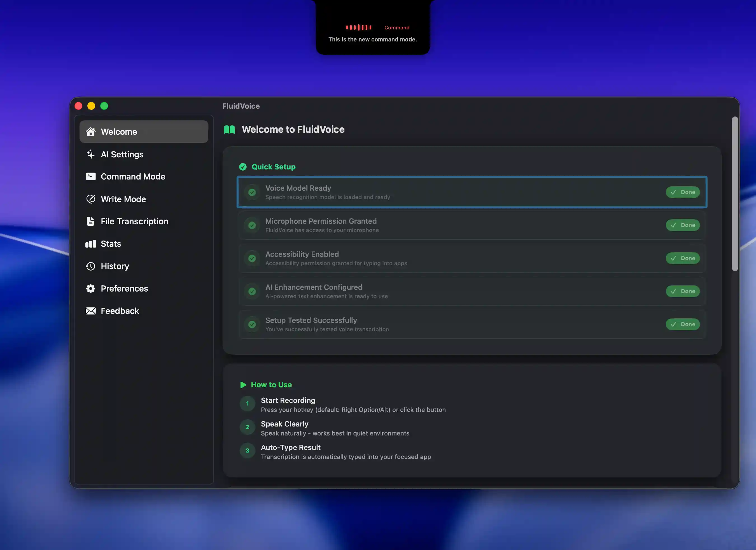The width and height of the screenshot is (756, 550).
Task: Open File Transcription document icon
Action: (91, 221)
